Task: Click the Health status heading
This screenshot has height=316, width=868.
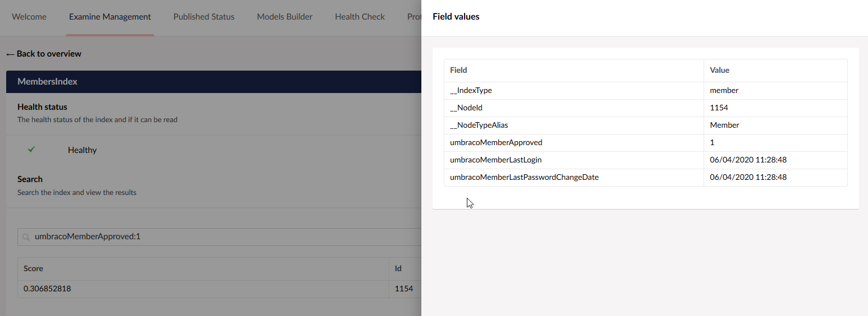Action: [42, 106]
